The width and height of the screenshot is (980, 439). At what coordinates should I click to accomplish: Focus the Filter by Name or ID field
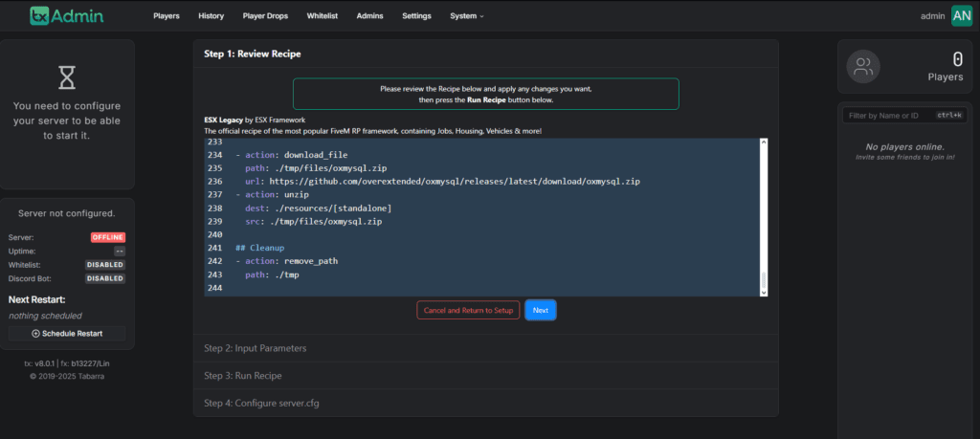[x=888, y=116]
